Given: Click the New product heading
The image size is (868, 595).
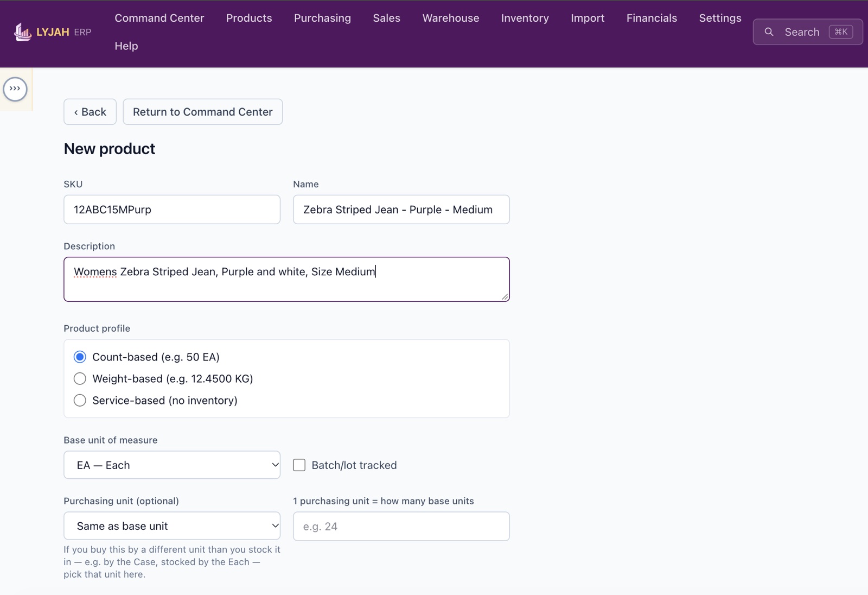Looking at the screenshot, I should [110, 149].
